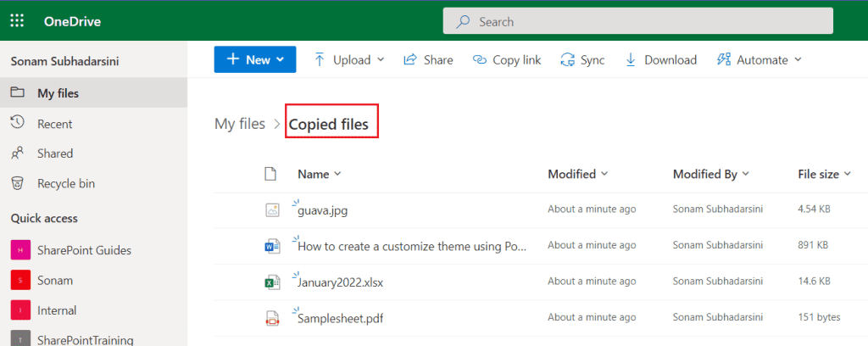Click the My files folder icon in sidebar
Image resolution: width=868 pixels, height=346 pixels.
pyautogui.click(x=17, y=92)
